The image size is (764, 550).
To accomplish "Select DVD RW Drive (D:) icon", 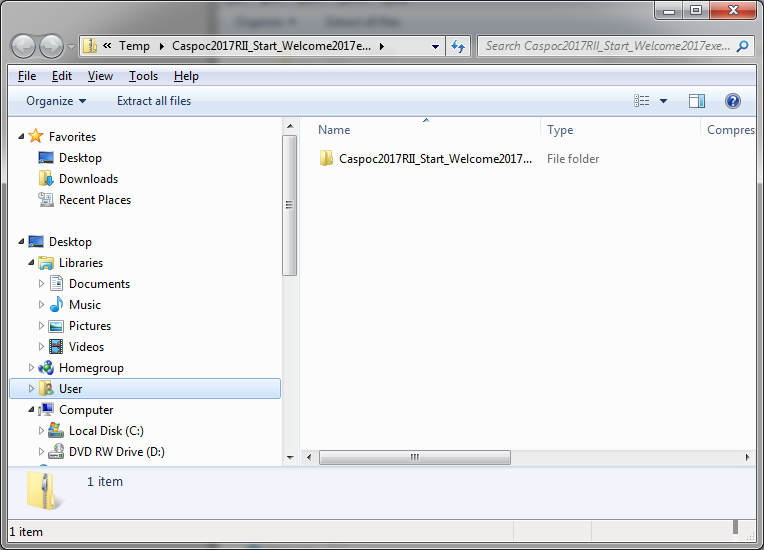I will coord(56,451).
